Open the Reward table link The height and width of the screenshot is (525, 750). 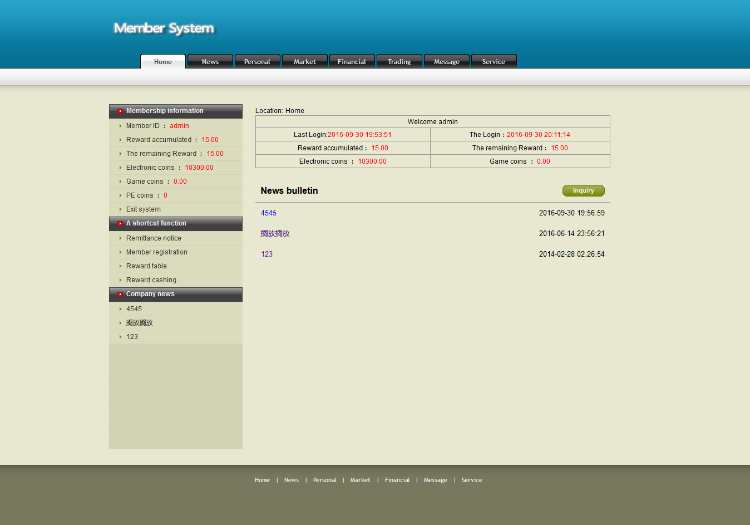click(x=146, y=266)
